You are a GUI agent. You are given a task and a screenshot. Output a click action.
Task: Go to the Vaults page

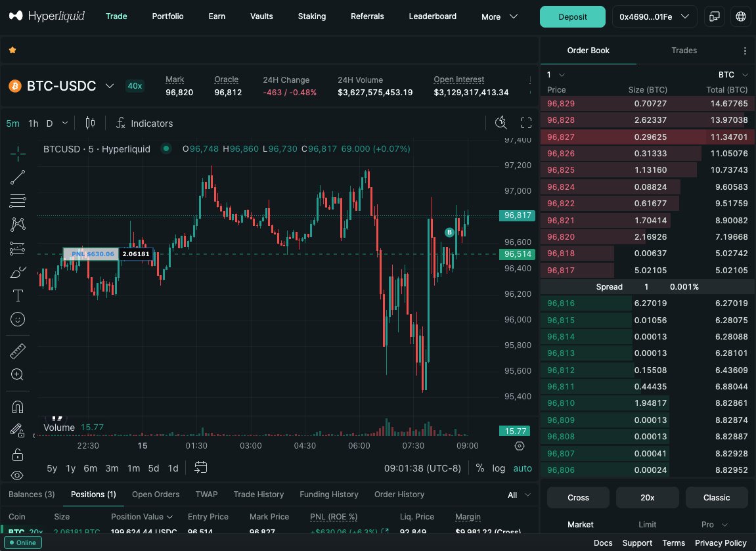(x=261, y=16)
